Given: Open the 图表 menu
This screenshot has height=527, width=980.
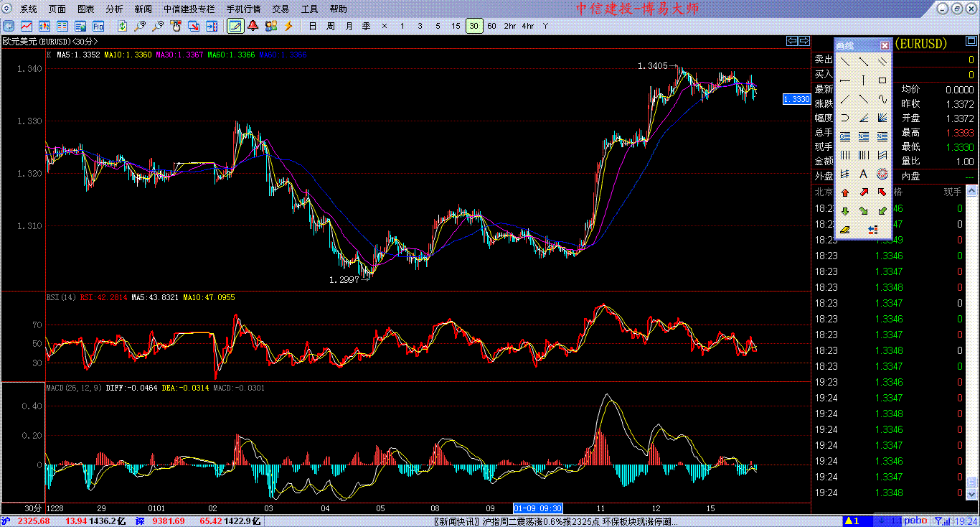Looking at the screenshot, I should coord(86,9).
